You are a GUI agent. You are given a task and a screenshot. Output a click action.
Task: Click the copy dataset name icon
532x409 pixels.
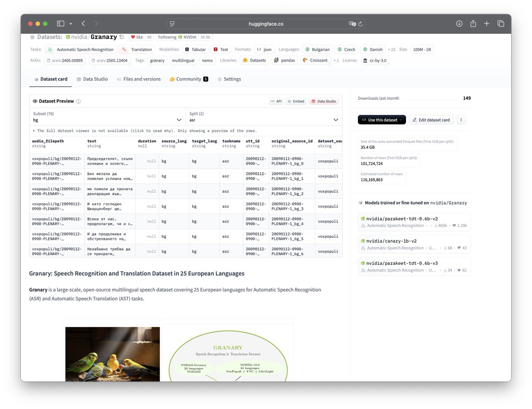click(122, 37)
